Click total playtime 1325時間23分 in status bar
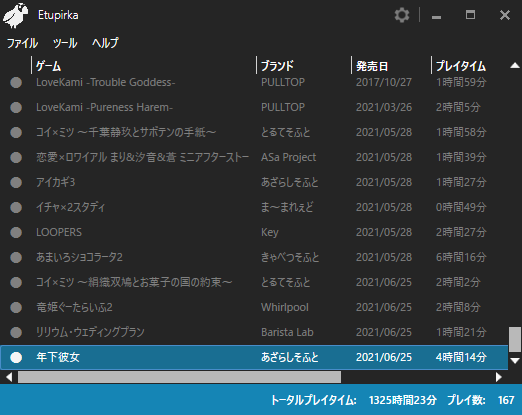This screenshot has width=522, height=415. click(x=402, y=400)
